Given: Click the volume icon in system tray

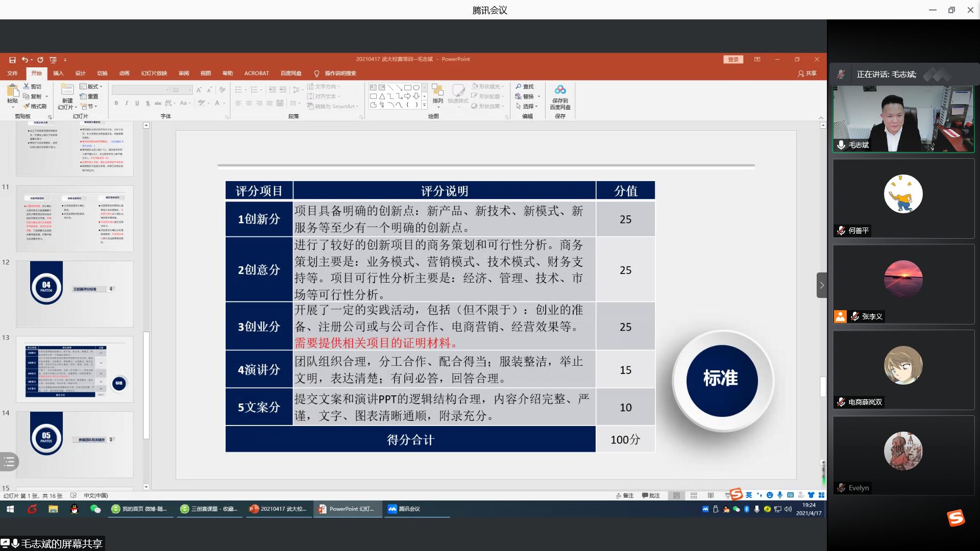Looking at the screenshot, I should [788, 509].
